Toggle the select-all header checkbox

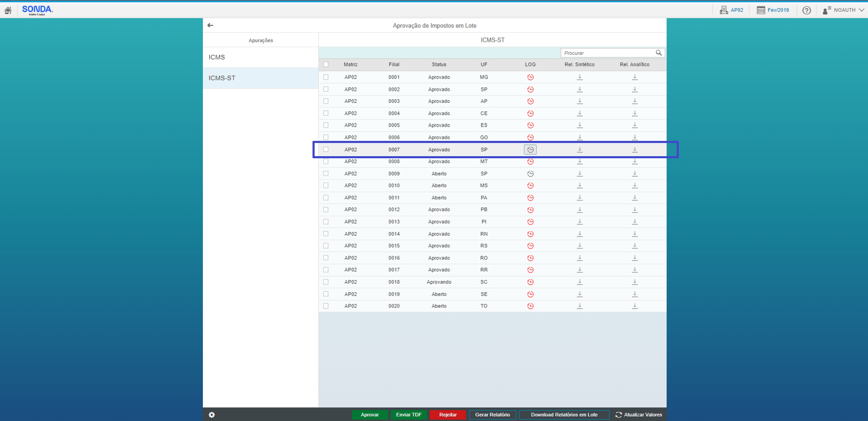(326, 64)
